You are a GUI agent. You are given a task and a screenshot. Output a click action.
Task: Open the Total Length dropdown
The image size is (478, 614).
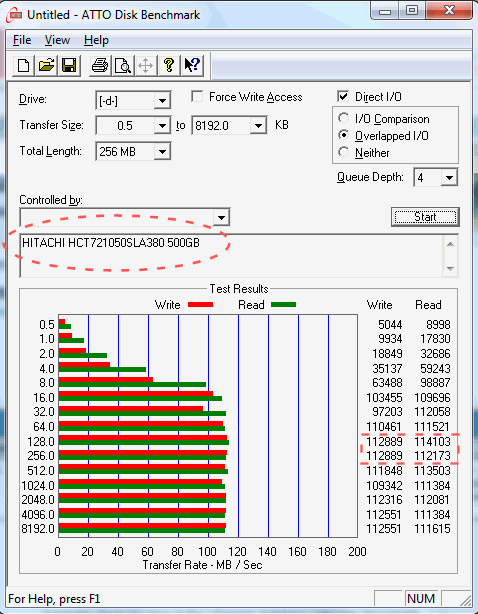(x=162, y=151)
